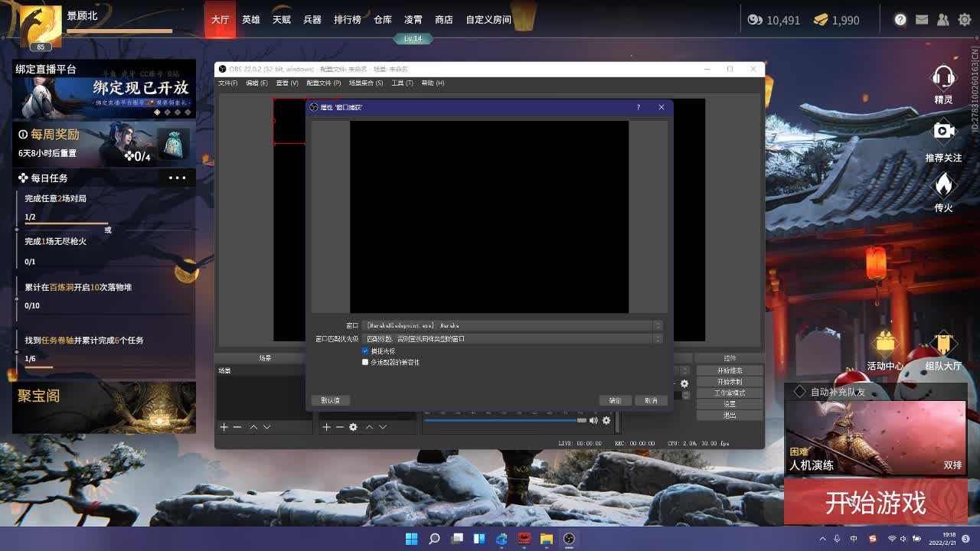Click 工作室模式 button in OBS

730,393
